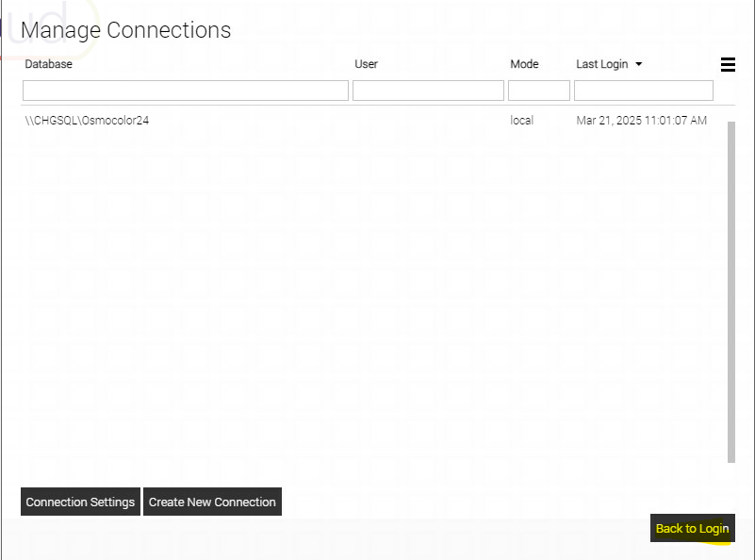Select the \\CHGSQL\Osmocolor24 connection row
Screen dimensions: 755x560
coord(87,121)
